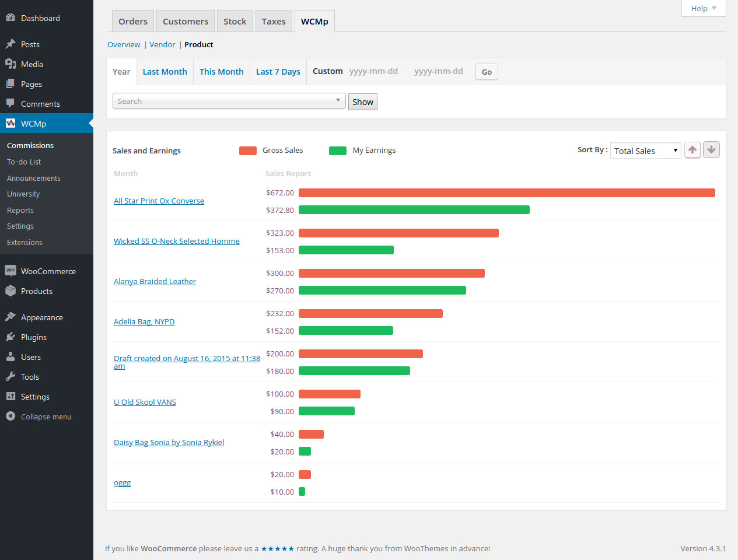The image size is (738, 560).
Task: Click the red Gross Sales legend swatch
Action: pos(248,150)
